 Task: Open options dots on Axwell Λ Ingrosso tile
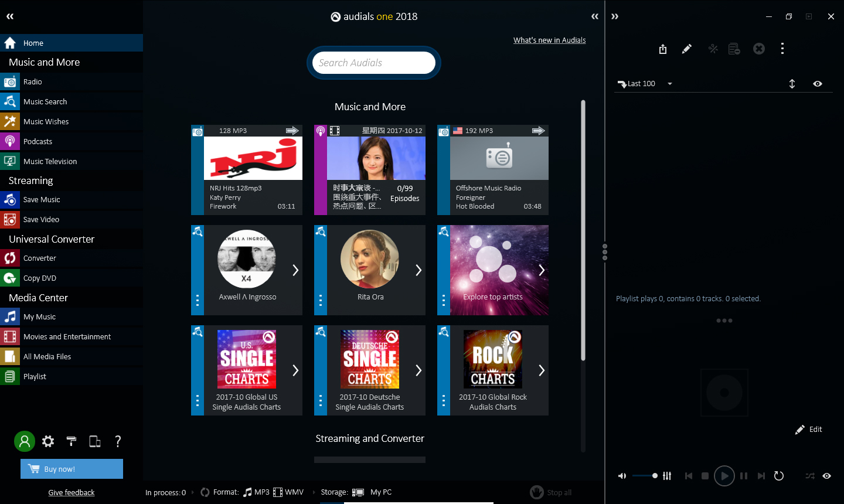pyautogui.click(x=198, y=301)
